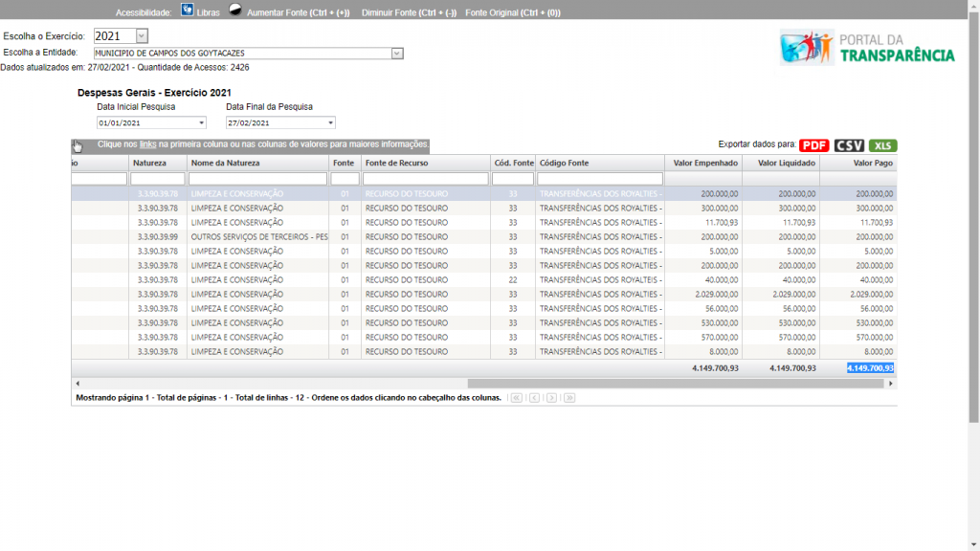The width and height of the screenshot is (980, 551).
Task: Click natureza code 3.3.90.39.99
Action: pos(158,237)
